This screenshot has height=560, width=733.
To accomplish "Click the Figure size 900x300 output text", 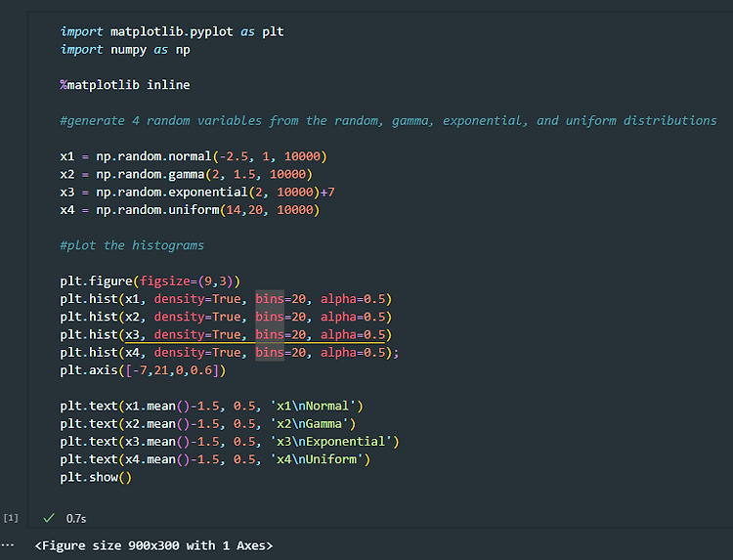I will click(153, 545).
